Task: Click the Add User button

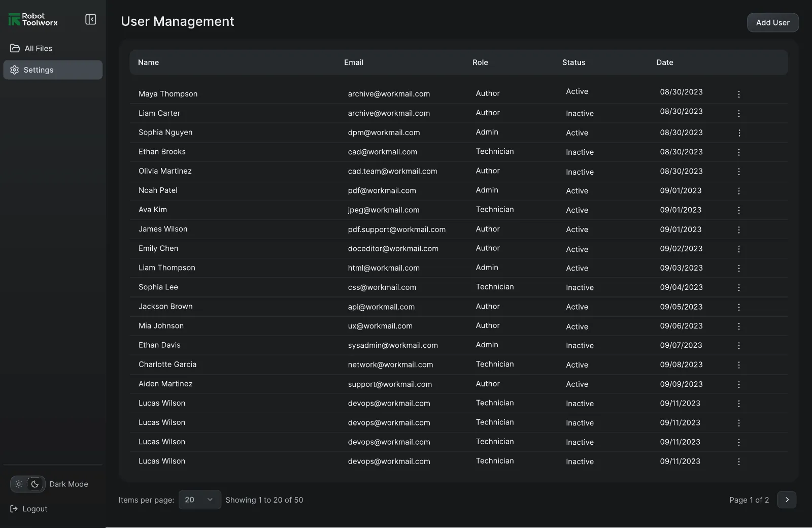Action: (772, 22)
